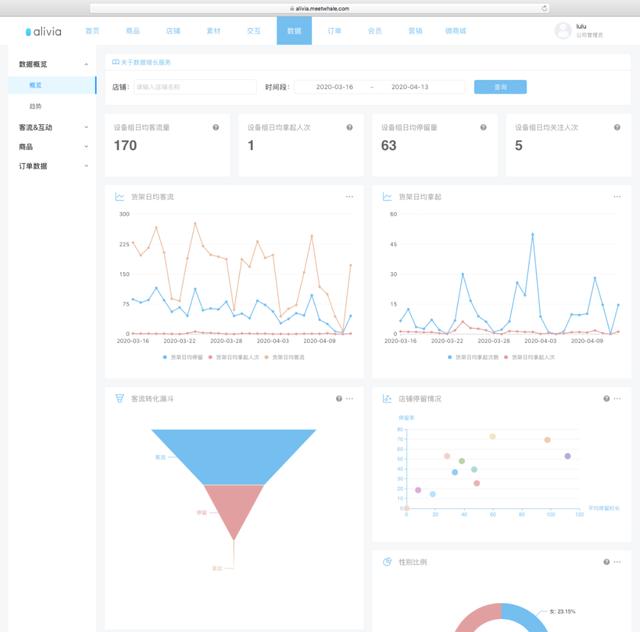Click the lulu username text
Image resolution: width=640 pixels, height=632 pixels.
581,27
